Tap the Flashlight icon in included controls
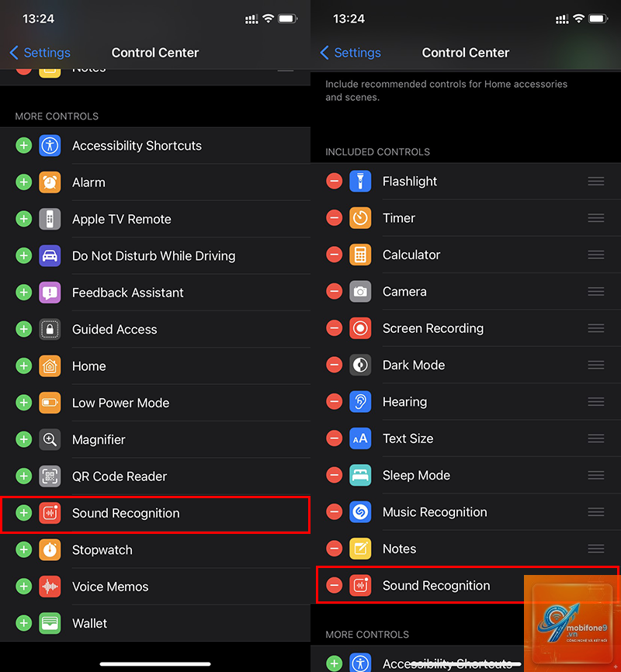The height and width of the screenshot is (672, 621). tap(360, 182)
